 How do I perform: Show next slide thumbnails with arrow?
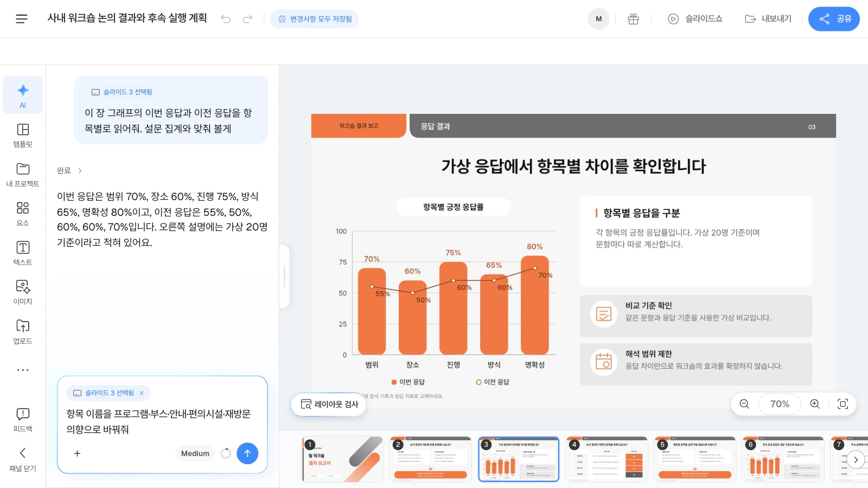click(856, 460)
